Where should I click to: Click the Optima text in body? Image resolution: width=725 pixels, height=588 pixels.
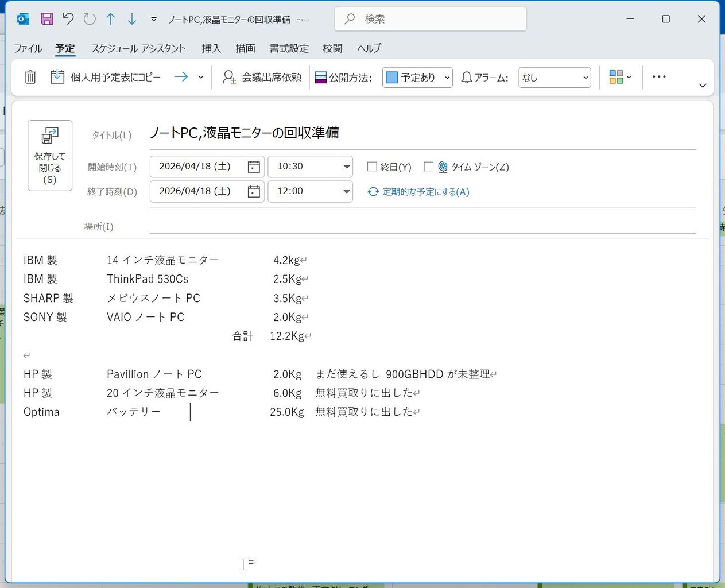point(41,412)
